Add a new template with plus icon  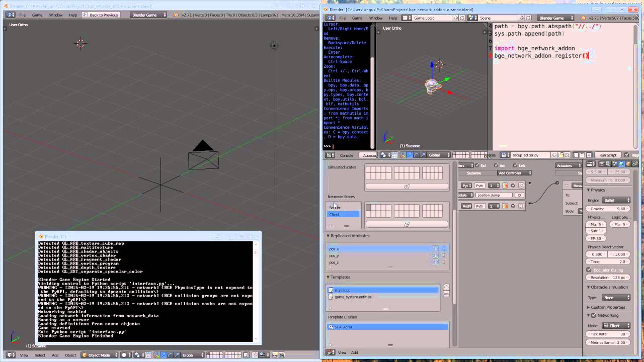click(x=446, y=288)
